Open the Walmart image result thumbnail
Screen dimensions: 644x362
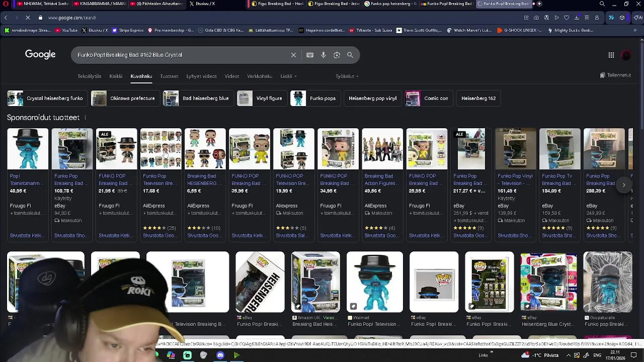[x=374, y=282]
